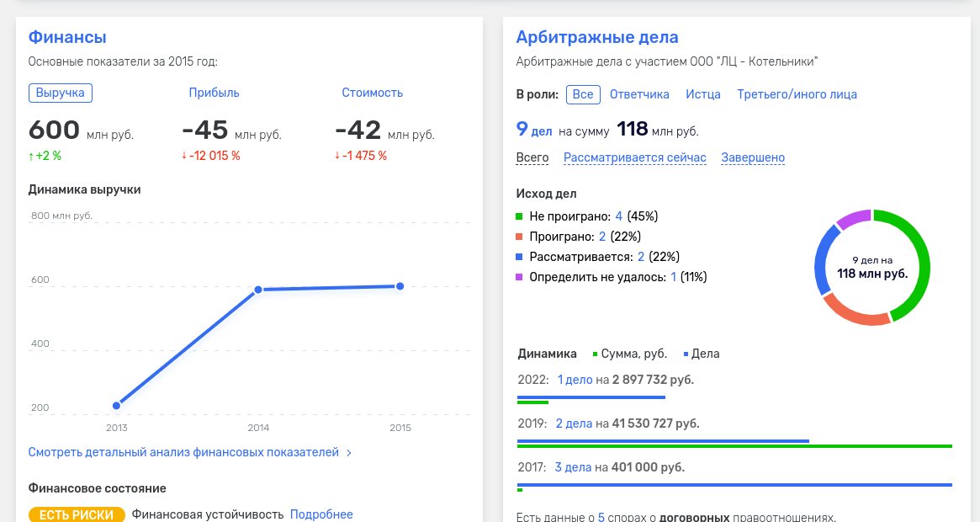This screenshot has width=980, height=522.
Task: Filter cases by Ответчика role
Action: (x=639, y=94)
